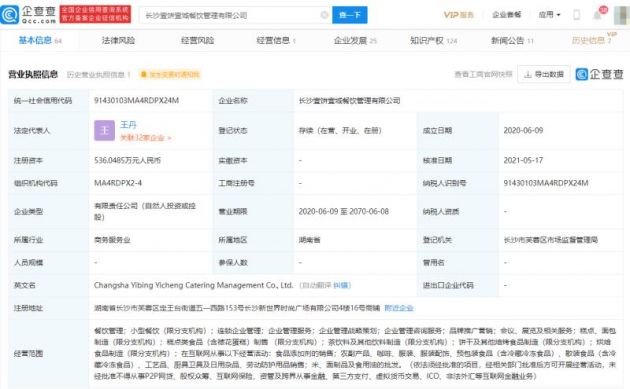Select industry value 商务服务业

click(x=112, y=240)
